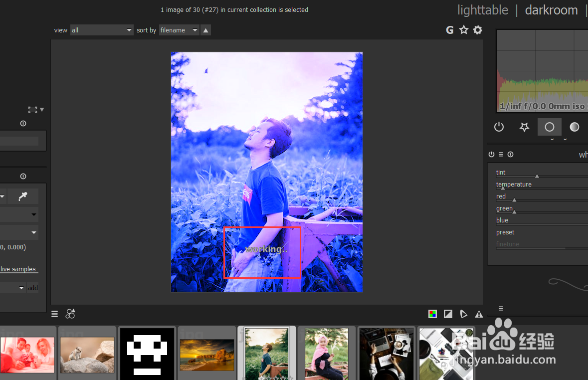Viewport: 588px width, 380px height.
Task: Select the white flat-lay objects thumbnail
Action: [446, 354]
